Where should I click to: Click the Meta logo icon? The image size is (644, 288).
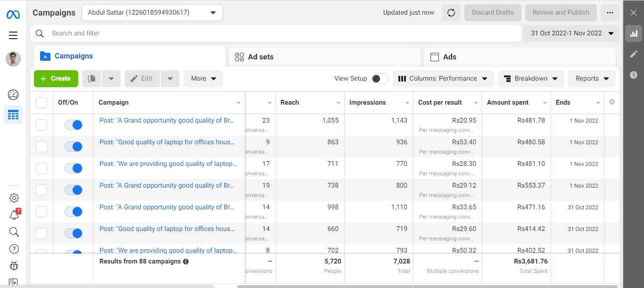(13, 15)
